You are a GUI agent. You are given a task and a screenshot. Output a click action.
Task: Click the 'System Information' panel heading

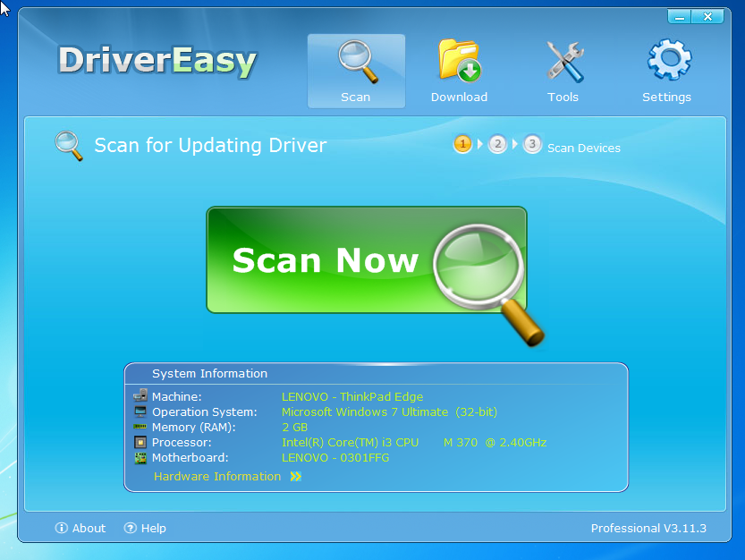coord(209,374)
